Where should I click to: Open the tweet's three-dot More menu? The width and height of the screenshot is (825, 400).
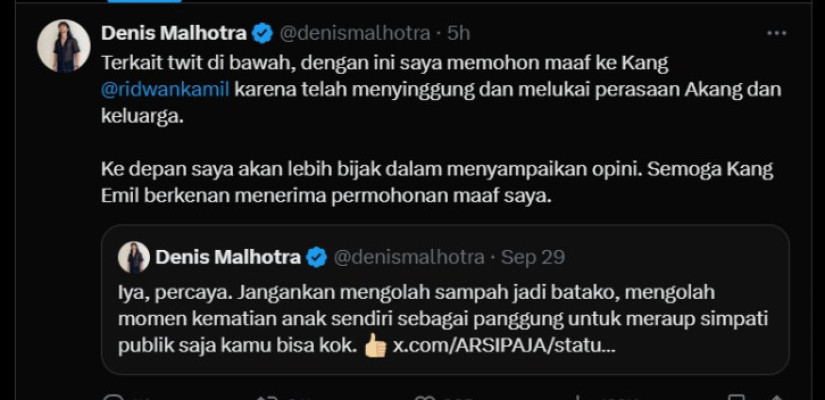776,34
